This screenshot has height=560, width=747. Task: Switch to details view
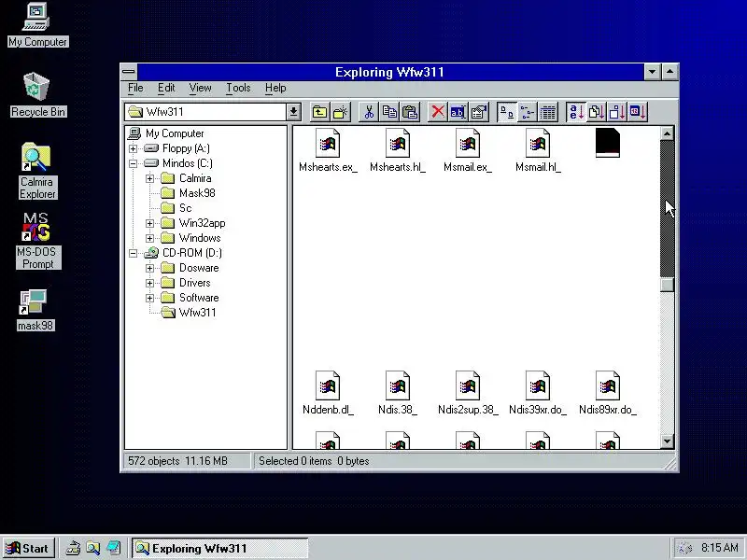547,112
